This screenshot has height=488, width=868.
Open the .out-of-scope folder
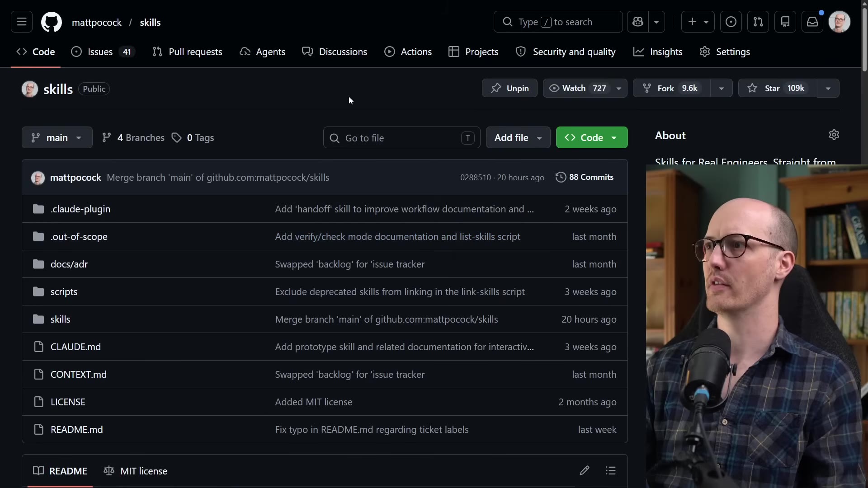tap(79, 236)
